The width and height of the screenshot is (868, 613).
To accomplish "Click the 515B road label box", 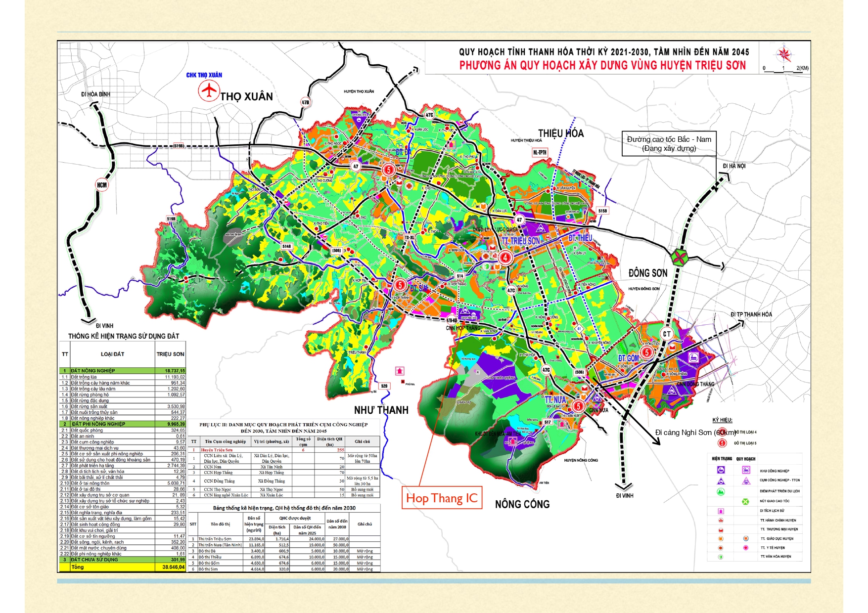I will (x=602, y=211).
